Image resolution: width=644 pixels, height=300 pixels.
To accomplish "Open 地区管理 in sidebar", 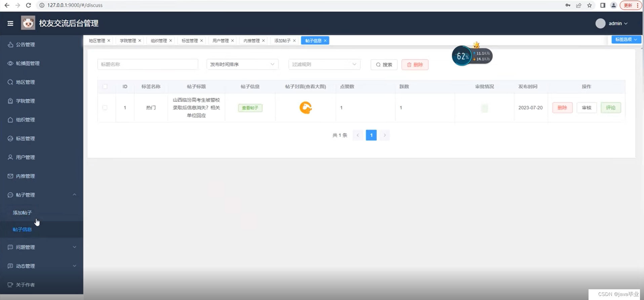I will point(42,82).
